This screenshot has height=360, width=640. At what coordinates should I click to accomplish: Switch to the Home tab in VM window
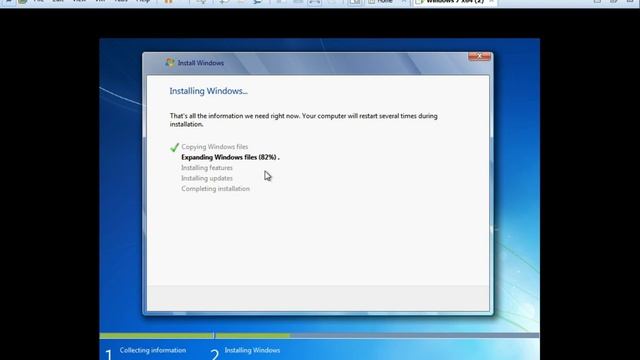[384, 2]
